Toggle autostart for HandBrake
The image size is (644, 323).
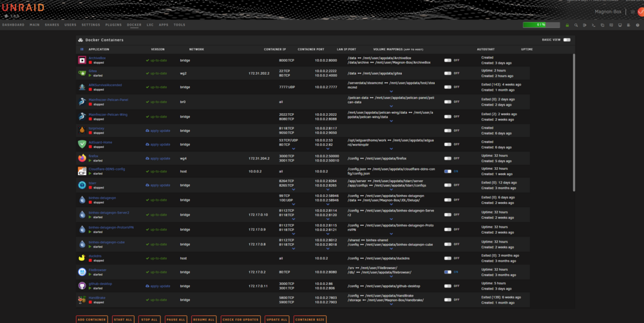click(x=448, y=300)
